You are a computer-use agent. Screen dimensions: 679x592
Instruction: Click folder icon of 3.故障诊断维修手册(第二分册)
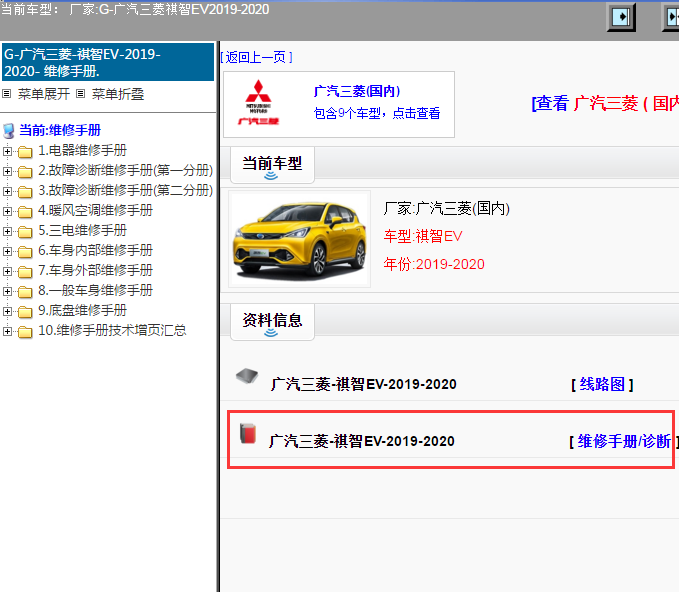(x=25, y=191)
